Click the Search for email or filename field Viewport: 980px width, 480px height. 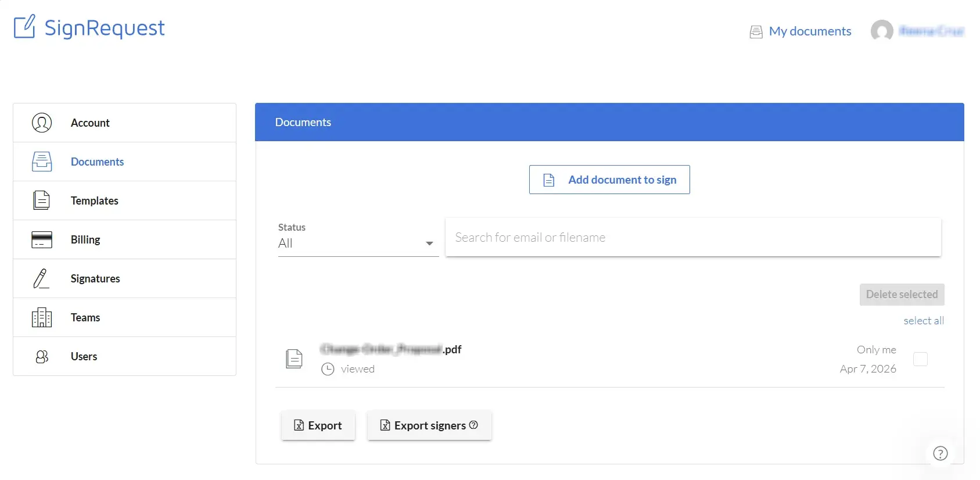click(x=693, y=237)
